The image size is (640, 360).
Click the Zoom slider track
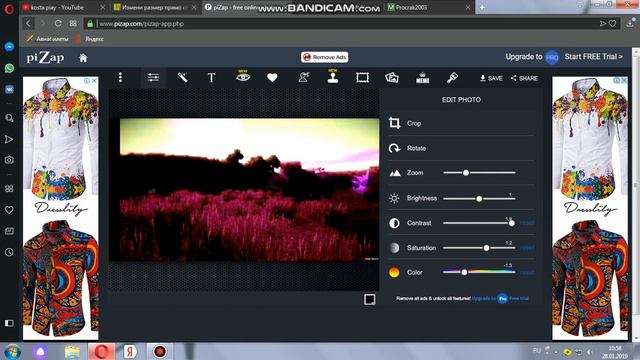pos(479,173)
